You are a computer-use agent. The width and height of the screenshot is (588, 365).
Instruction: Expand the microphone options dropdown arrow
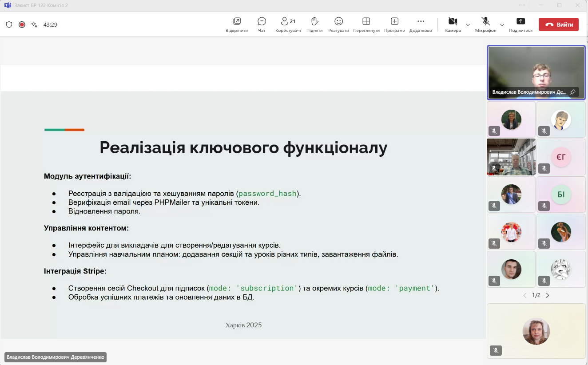point(502,25)
